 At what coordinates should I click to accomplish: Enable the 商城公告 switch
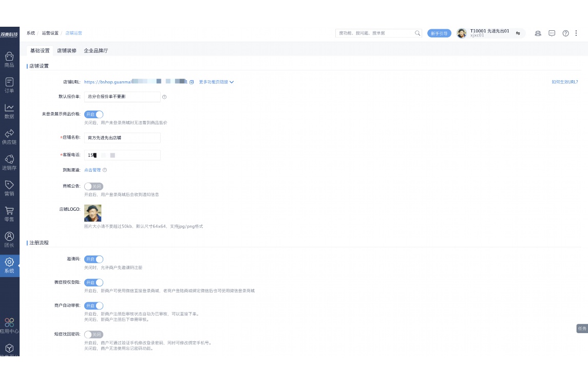coord(93,186)
